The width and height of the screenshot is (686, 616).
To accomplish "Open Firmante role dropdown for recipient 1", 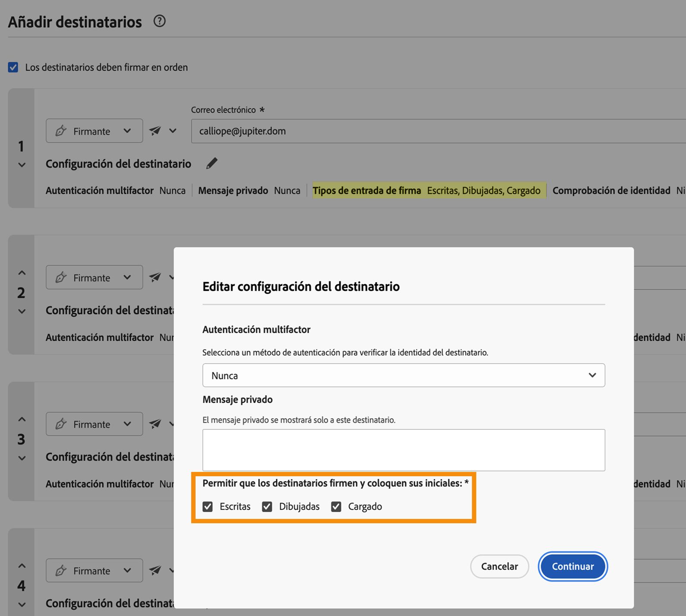I will pyautogui.click(x=94, y=131).
